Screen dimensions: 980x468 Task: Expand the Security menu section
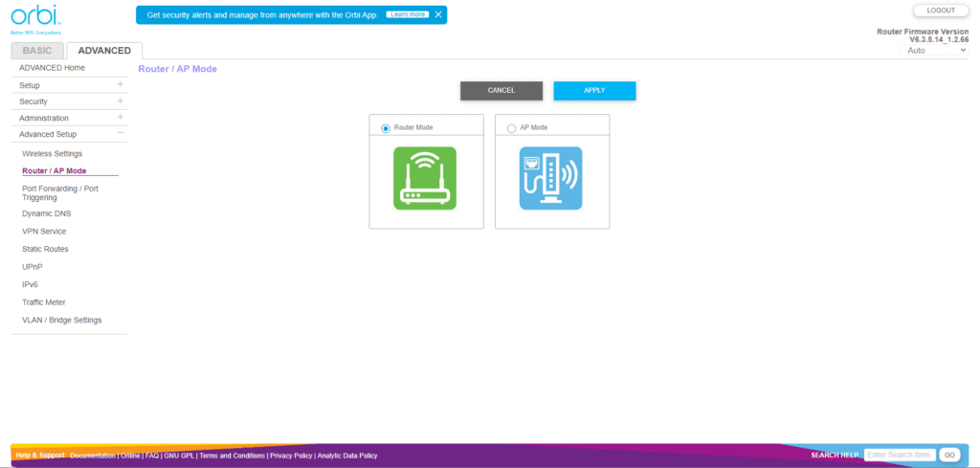tap(120, 101)
